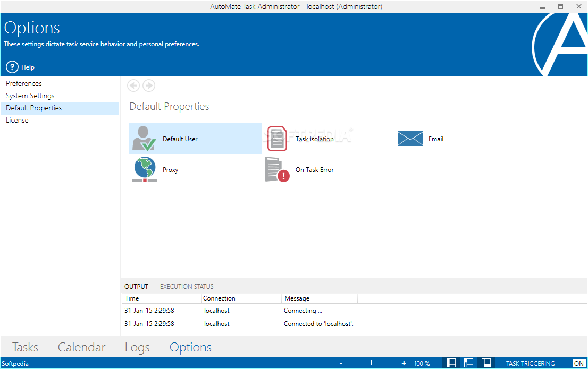Viewport: 588px width, 369px height.
Task: Click the Email label
Action: [x=436, y=139]
